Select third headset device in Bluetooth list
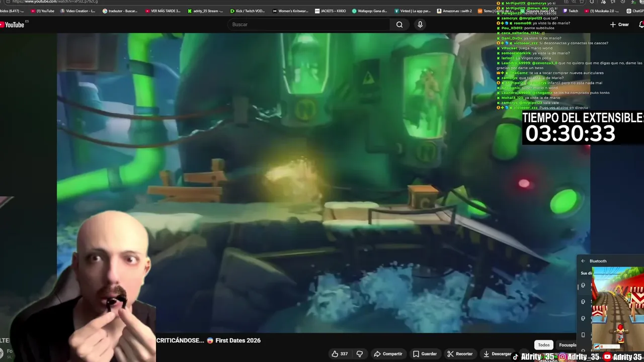 [584, 318]
